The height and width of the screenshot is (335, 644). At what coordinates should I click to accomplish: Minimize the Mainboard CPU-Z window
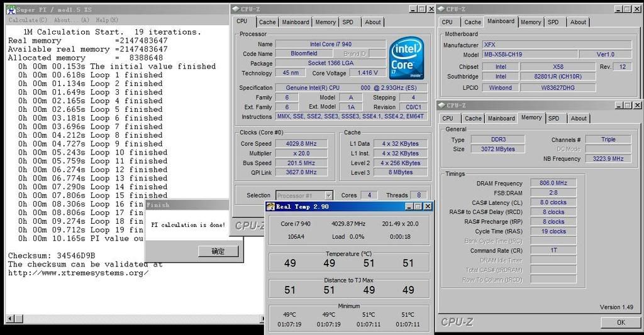pos(619,9)
